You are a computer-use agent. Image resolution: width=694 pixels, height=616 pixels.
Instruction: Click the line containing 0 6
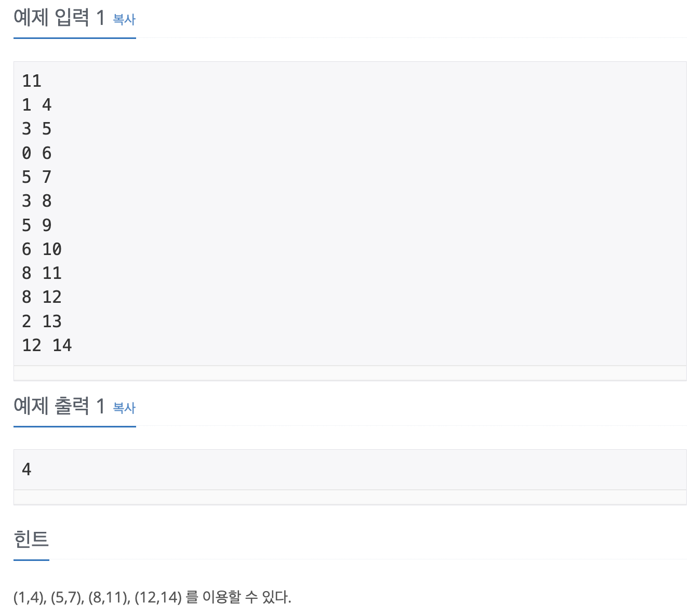click(x=36, y=153)
